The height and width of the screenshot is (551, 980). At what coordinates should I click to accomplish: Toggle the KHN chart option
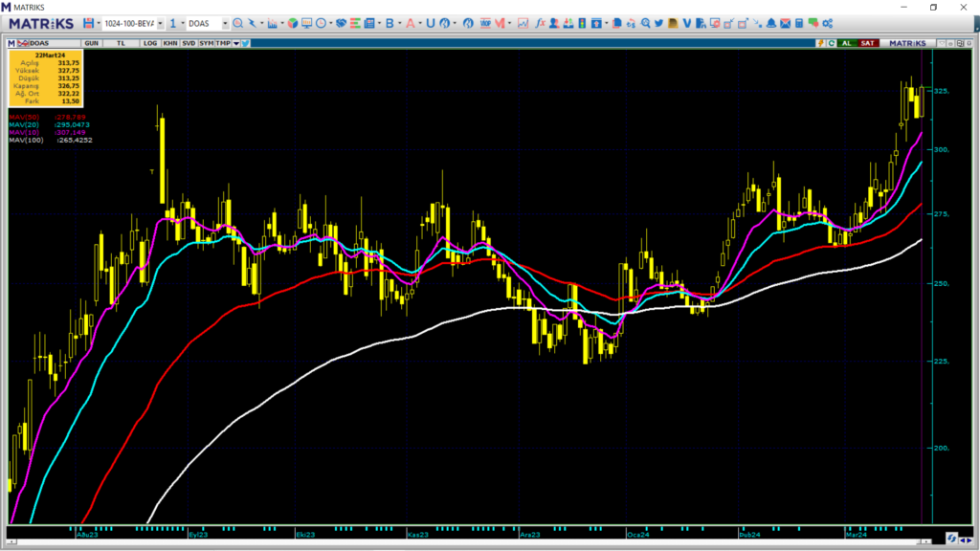coord(169,43)
